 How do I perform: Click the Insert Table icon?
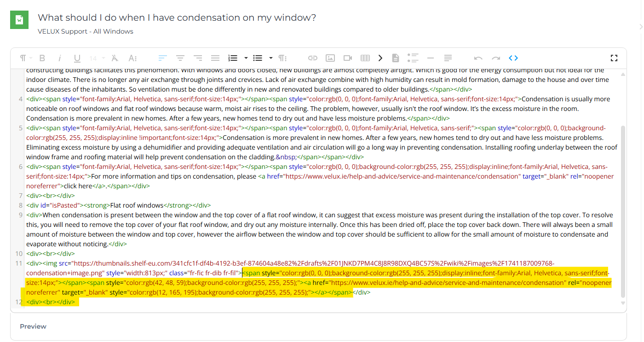pos(365,58)
